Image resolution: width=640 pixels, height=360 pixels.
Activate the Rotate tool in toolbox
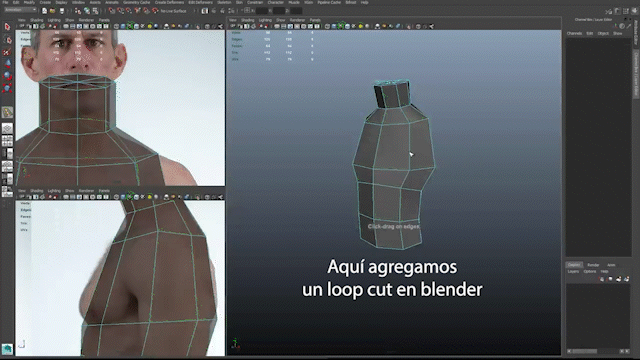tap(7, 76)
